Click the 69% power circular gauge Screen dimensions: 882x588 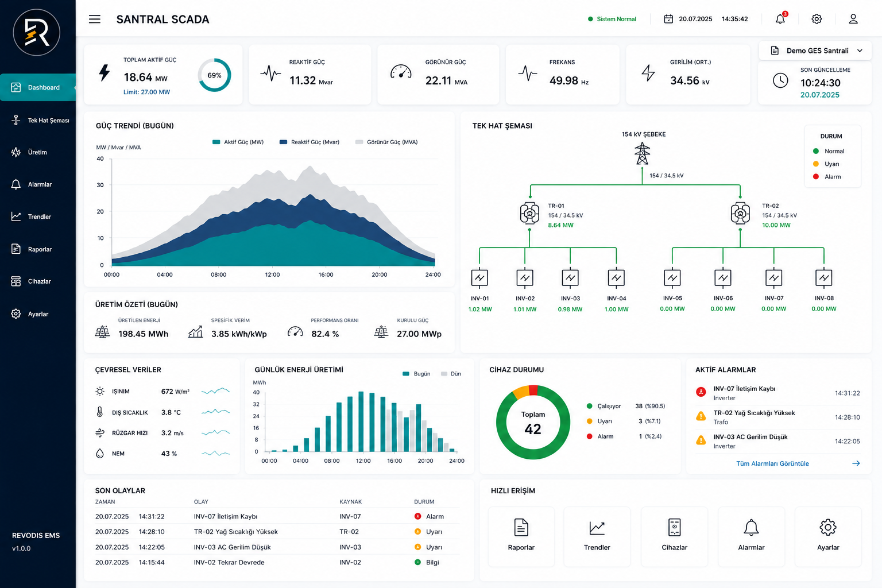tap(215, 75)
